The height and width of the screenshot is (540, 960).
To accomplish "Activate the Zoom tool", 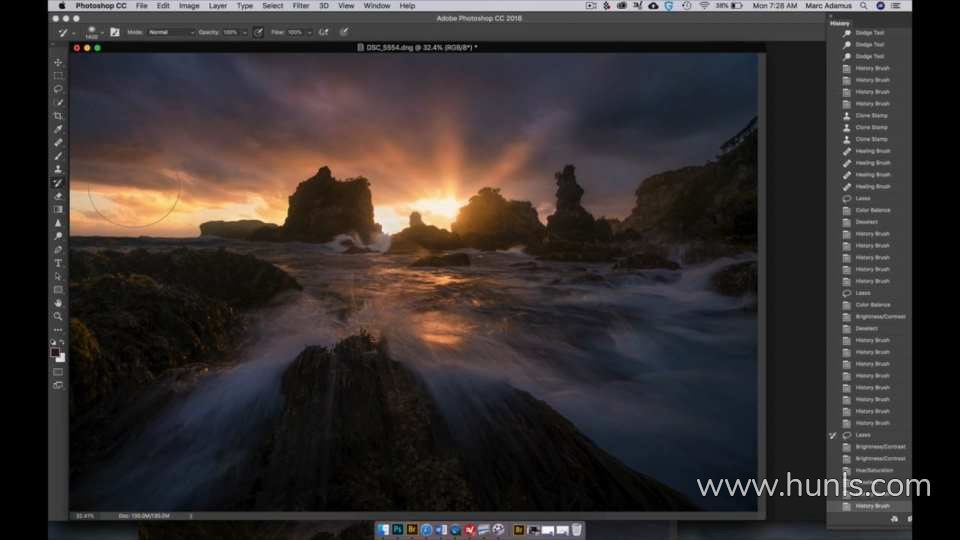I will pos(58,316).
